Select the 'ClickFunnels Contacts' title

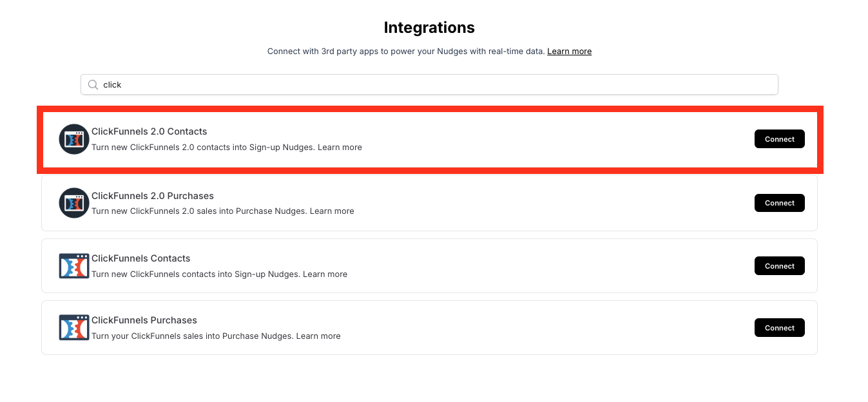141,258
